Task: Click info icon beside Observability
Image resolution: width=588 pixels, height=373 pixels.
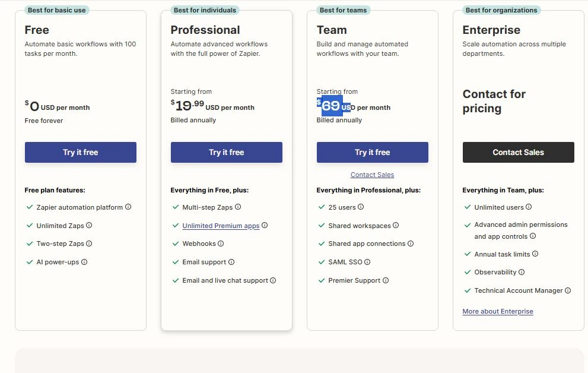Action: tap(522, 272)
